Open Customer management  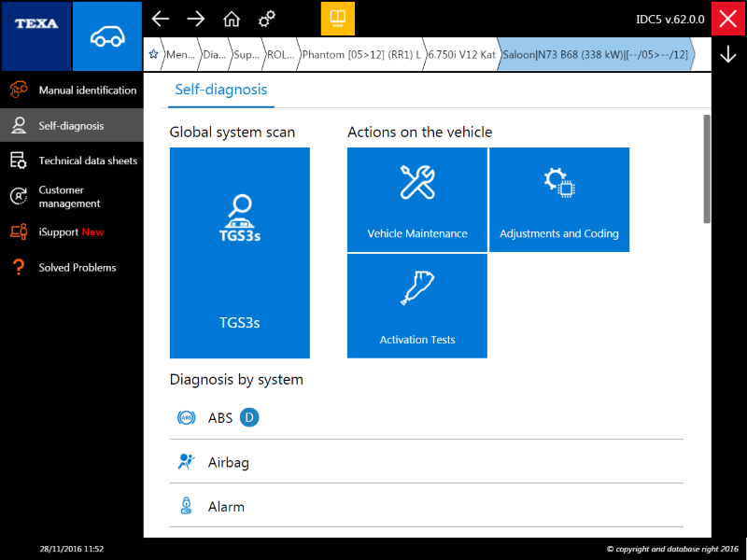(72, 196)
